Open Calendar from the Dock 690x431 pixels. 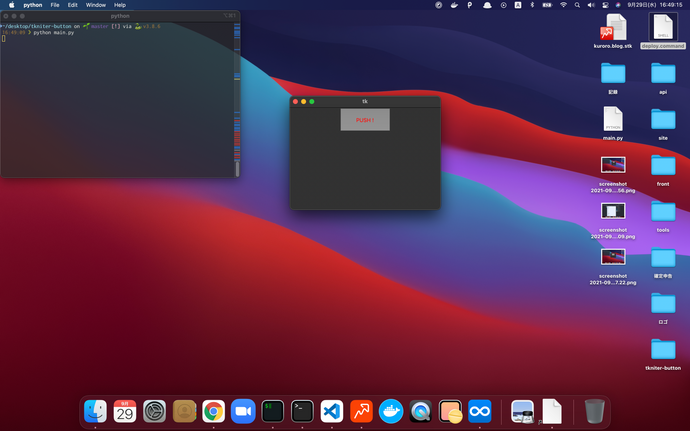pos(125,411)
